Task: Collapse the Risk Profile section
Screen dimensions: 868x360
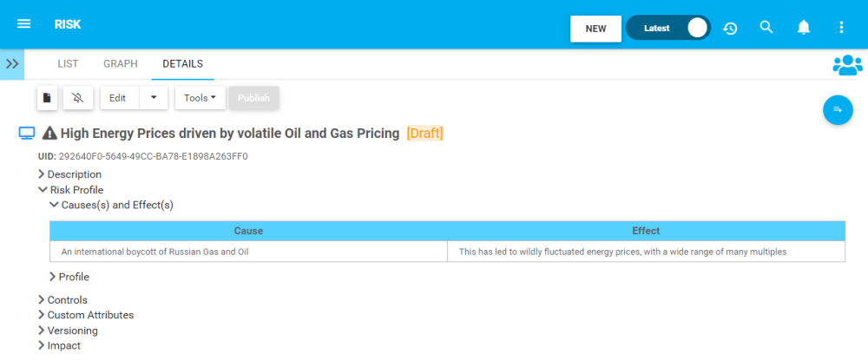Action: (x=42, y=190)
